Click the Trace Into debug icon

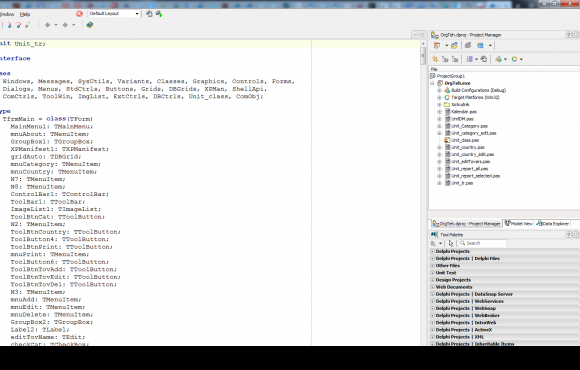10,25
